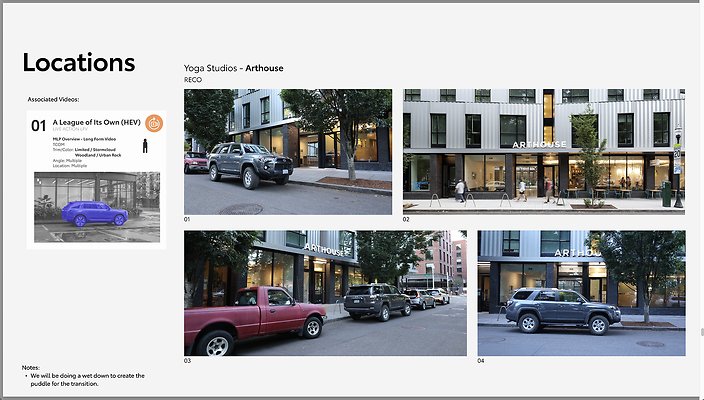Image resolution: width=704 pixels, height=400 pixels.
Task: Open the blue SUV storyboard image
Action: (96, 208)
